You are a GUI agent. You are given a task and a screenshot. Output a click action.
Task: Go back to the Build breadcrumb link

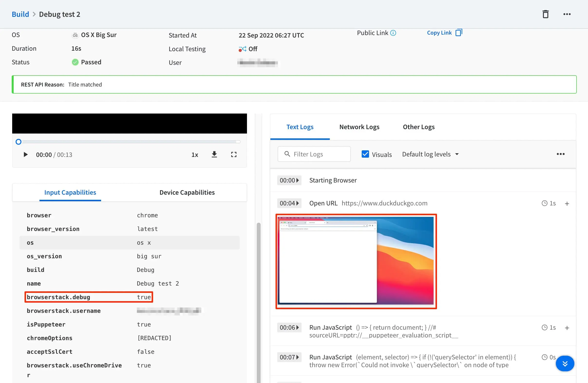click(x=20, y=14)
